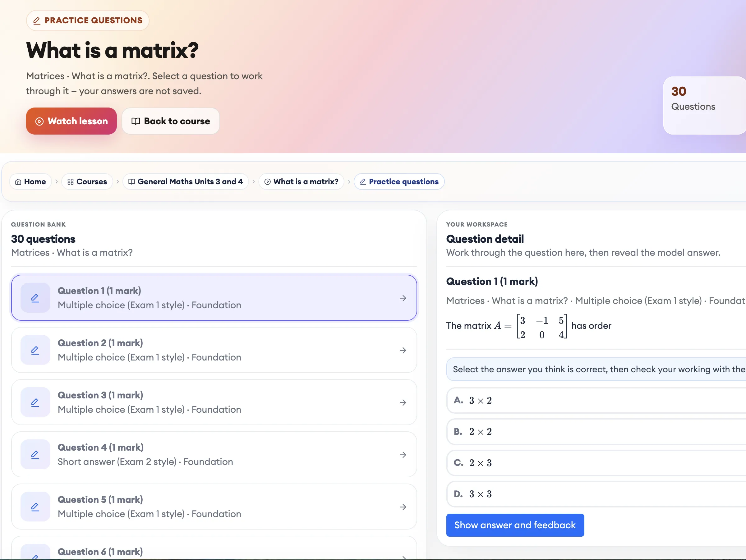Click the 'YOUR WORKSPACE' label
The height and width of the screenshot is (560, 746).
[477, 225]
